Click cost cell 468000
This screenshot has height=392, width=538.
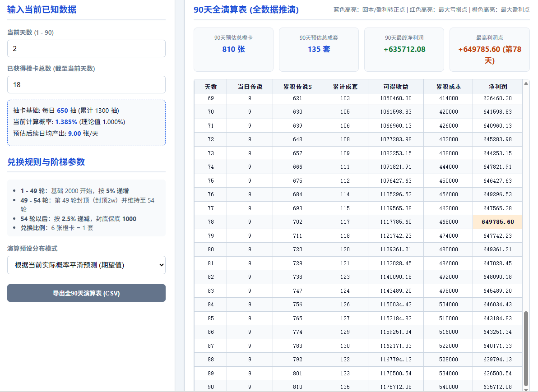[x=449, y=222]
